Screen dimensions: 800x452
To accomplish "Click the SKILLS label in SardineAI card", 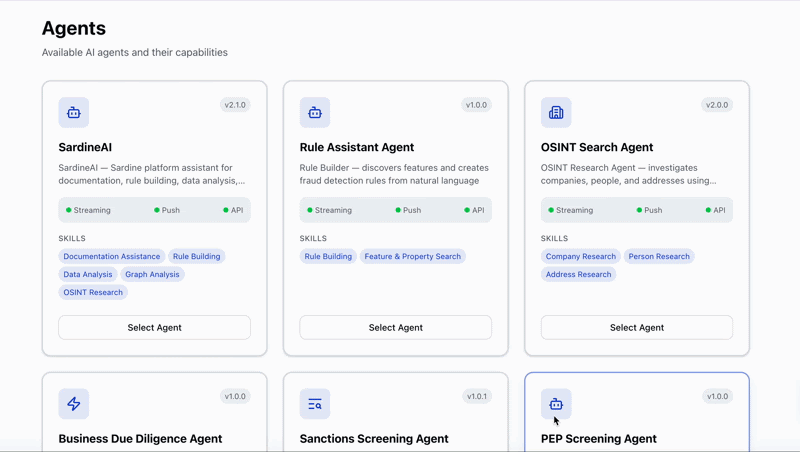I will point(72,238).
